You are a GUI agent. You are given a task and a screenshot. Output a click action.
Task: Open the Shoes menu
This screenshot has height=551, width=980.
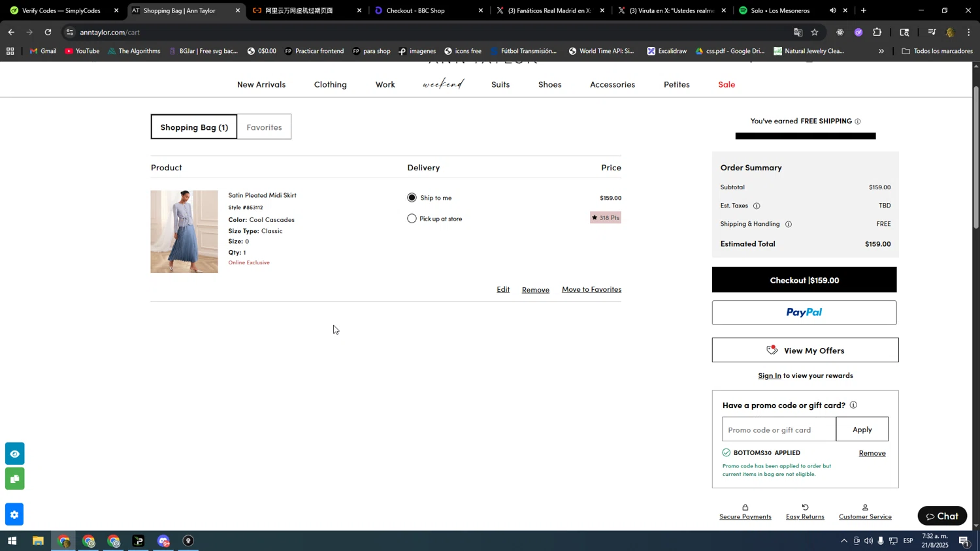pyautogui.click(x=550, y=84)
